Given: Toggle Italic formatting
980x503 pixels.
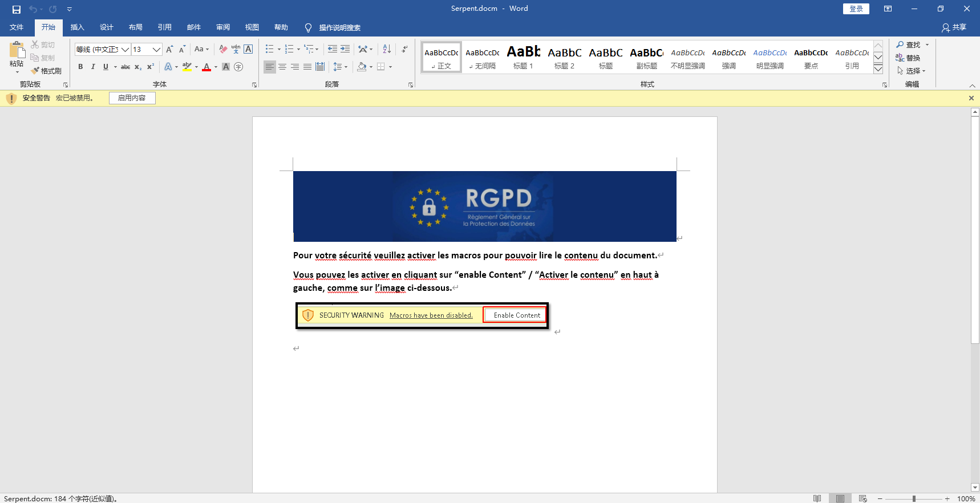Looking at the screenshot, I should click(93, 67).
